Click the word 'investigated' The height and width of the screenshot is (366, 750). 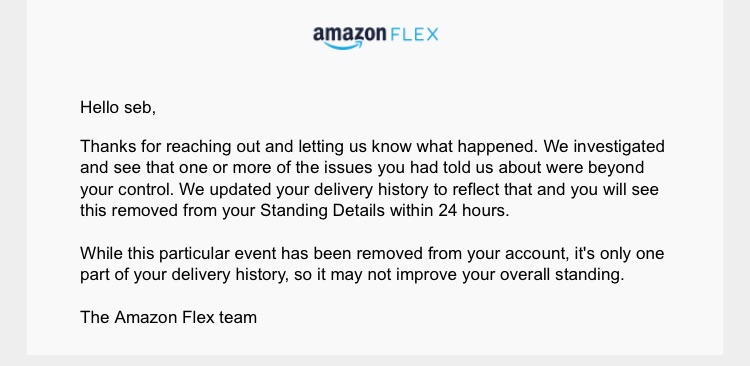pos(619,146)
